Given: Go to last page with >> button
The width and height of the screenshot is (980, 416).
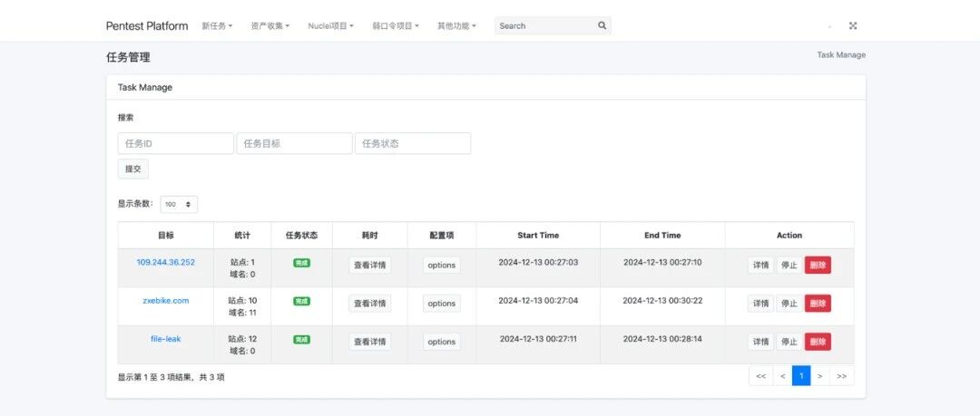Looking at the screenshot, I should (842, 376).
